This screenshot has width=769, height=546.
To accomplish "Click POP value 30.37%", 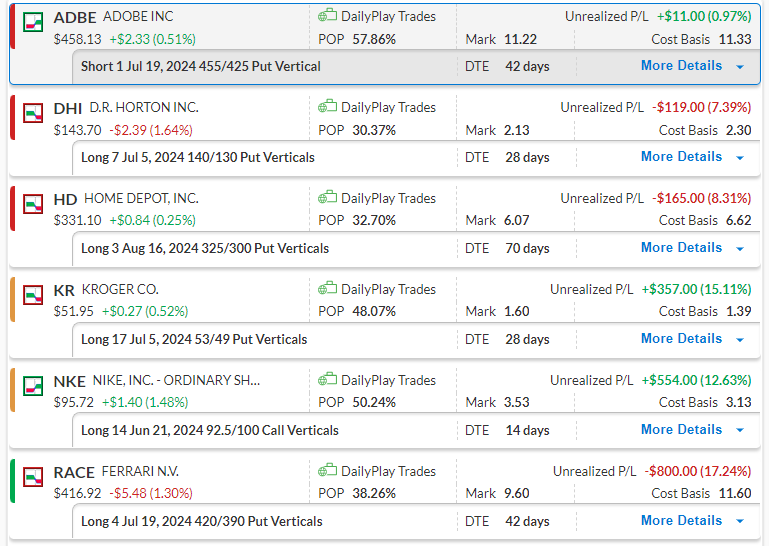I will [374, 130].
